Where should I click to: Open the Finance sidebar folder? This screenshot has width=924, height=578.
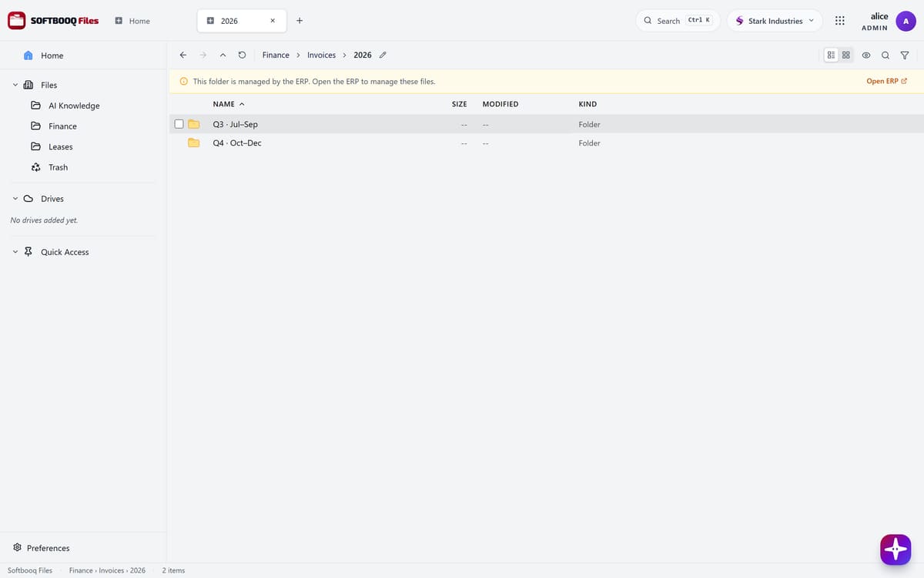62,126
